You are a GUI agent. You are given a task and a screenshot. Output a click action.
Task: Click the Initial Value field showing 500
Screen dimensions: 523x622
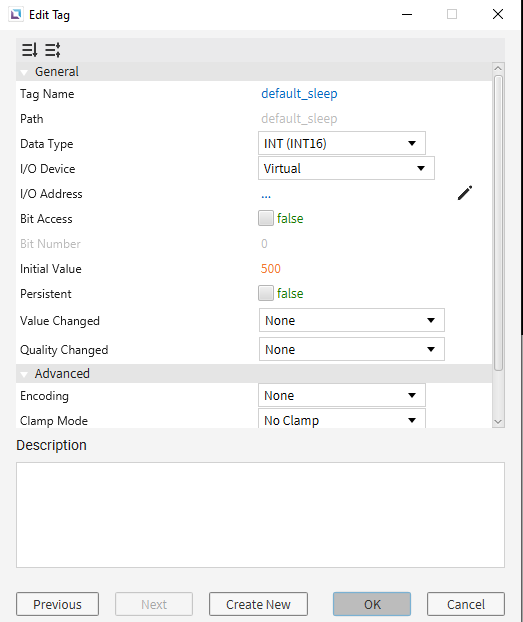[x=271, y=269]
